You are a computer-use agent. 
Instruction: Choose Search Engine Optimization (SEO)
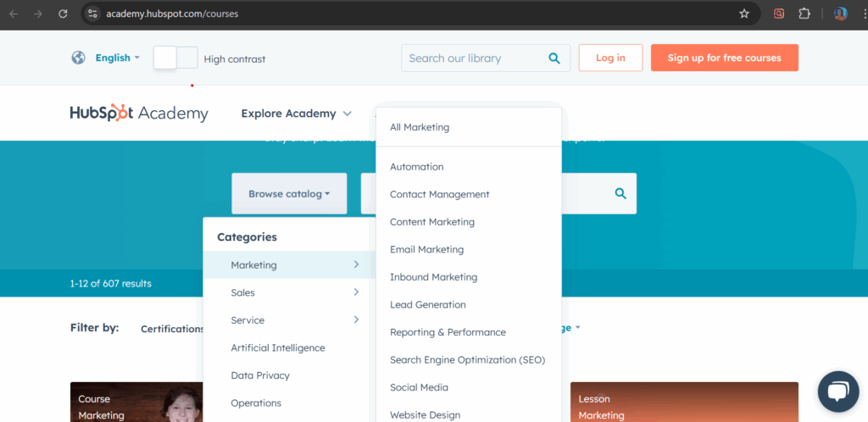pos(468,360)
